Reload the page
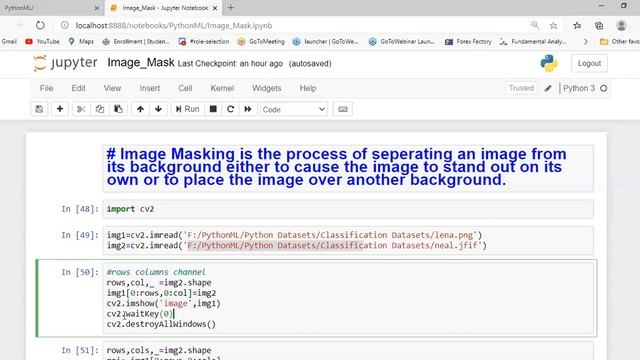Screen dimensions: 640x360 point(40,25)
